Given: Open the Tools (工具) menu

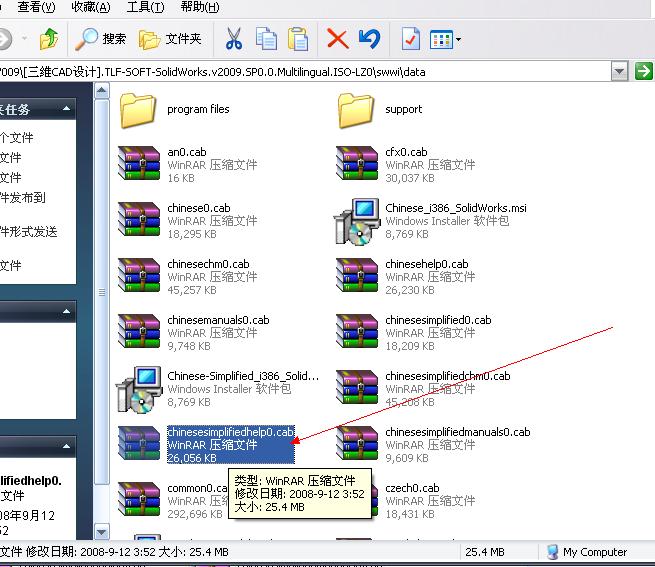Looking at the screenshot, I should pyautogui.click(x=145, y=7).
